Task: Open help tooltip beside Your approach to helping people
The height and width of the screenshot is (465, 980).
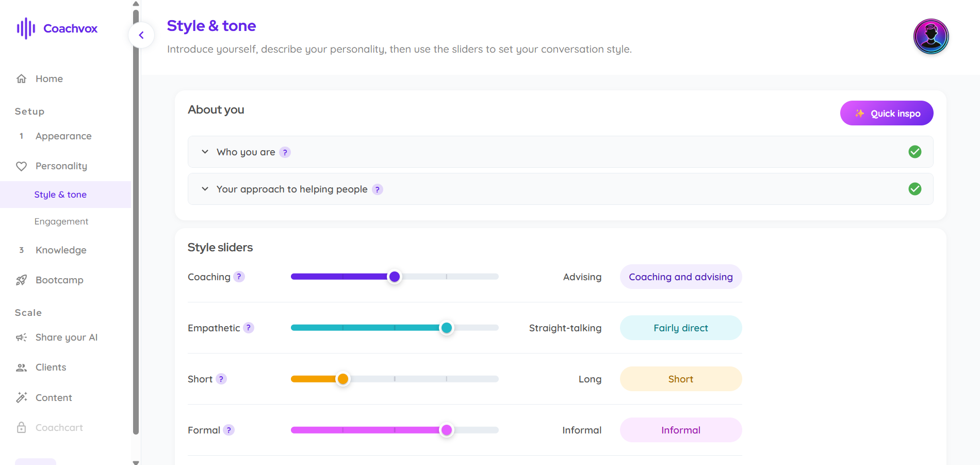Action: (378, 189)
